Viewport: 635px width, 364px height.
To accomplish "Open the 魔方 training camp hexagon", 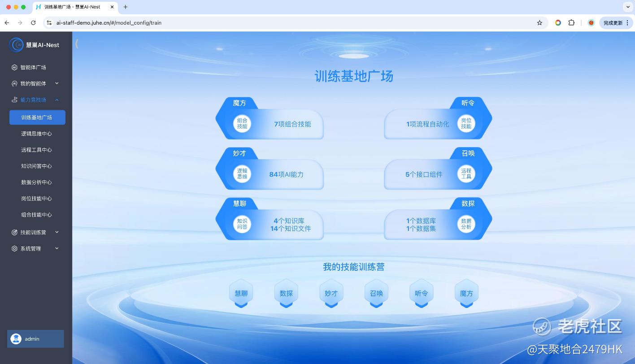I will pos(466,294).
